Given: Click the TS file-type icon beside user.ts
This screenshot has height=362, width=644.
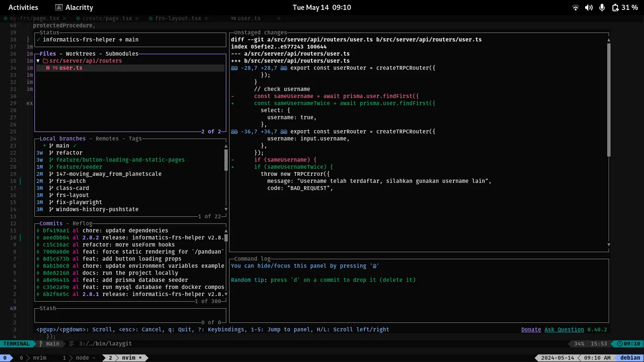Looking at the screenshot, I should pos(55,67).
